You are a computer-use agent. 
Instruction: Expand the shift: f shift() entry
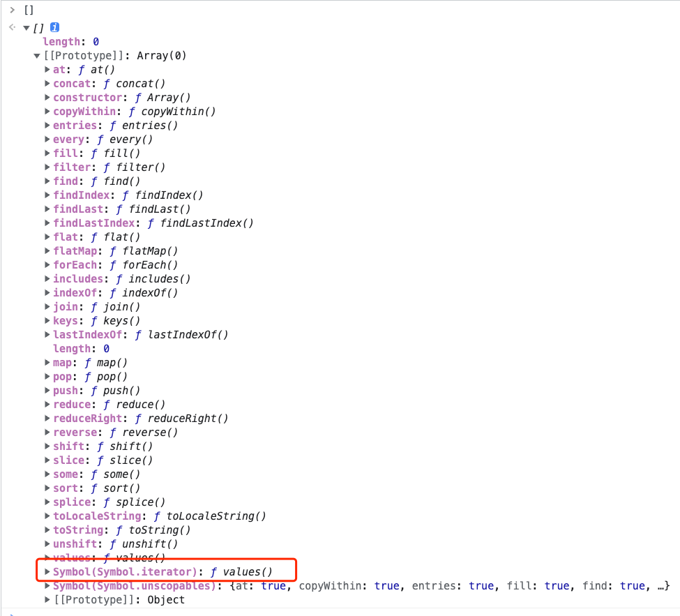click(47, 446)
